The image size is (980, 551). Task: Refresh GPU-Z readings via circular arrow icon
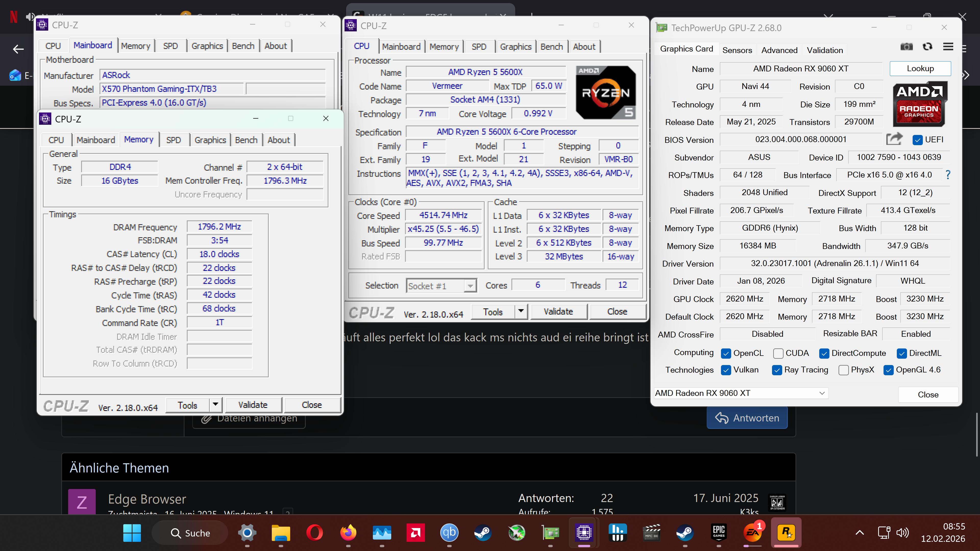pyautogui.click(x=927, y=46)
